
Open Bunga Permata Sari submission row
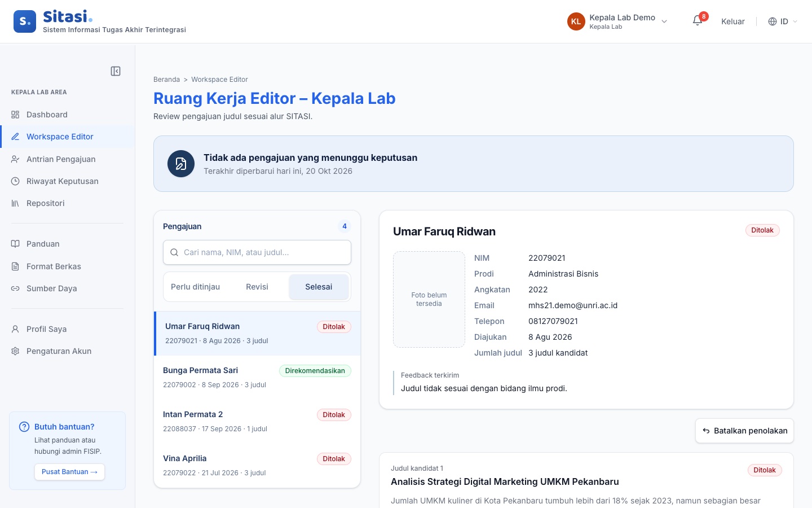point(257,378)
